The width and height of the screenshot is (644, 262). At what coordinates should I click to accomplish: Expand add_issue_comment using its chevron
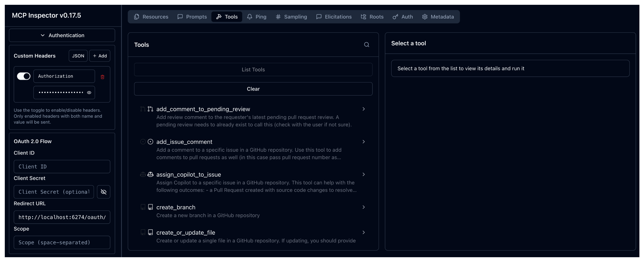point(364,142)
